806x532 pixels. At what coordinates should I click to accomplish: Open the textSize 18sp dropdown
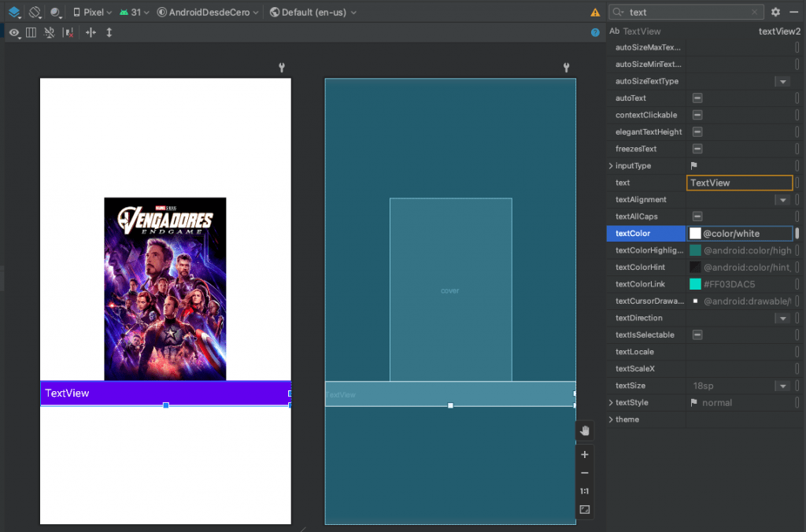click(x=783, y=386)
